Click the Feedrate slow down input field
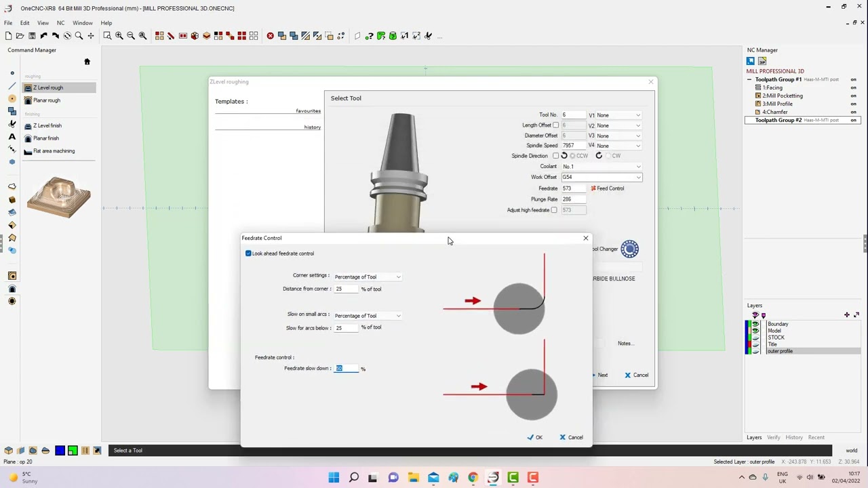 click(346, 369)
